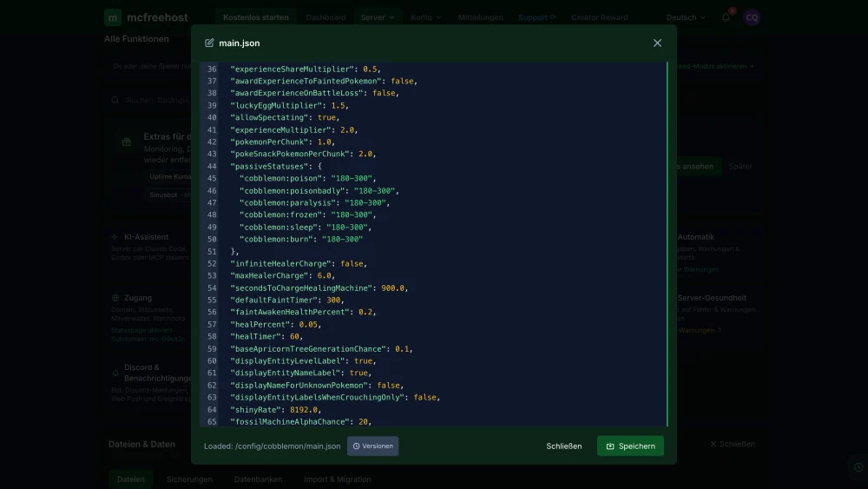Open the Deutsch language dropdown
868x489 pixels.
[x=686, y=17]
